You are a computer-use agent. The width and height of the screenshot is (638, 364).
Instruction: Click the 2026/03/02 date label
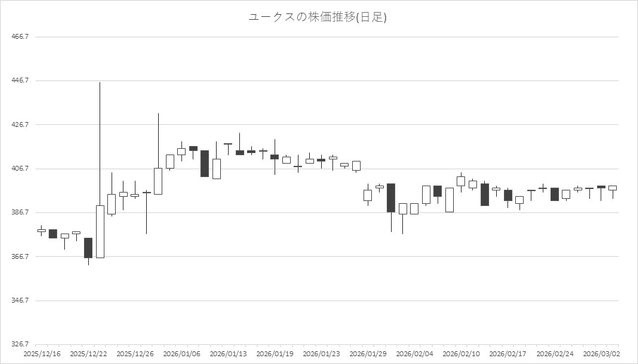click(x=601, y=353)
